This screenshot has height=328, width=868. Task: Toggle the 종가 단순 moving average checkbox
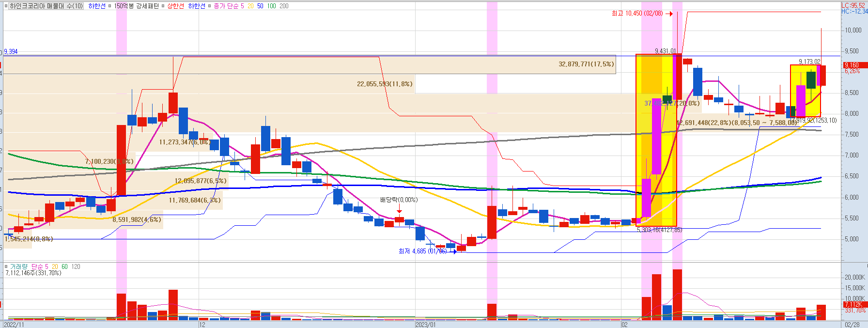click(x=210, y=6)
